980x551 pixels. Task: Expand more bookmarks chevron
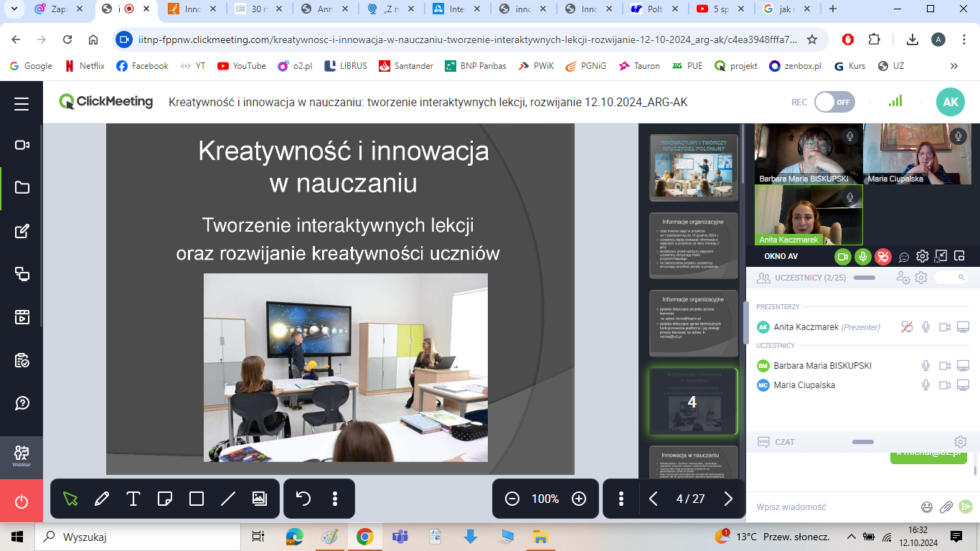coord(953,65)
